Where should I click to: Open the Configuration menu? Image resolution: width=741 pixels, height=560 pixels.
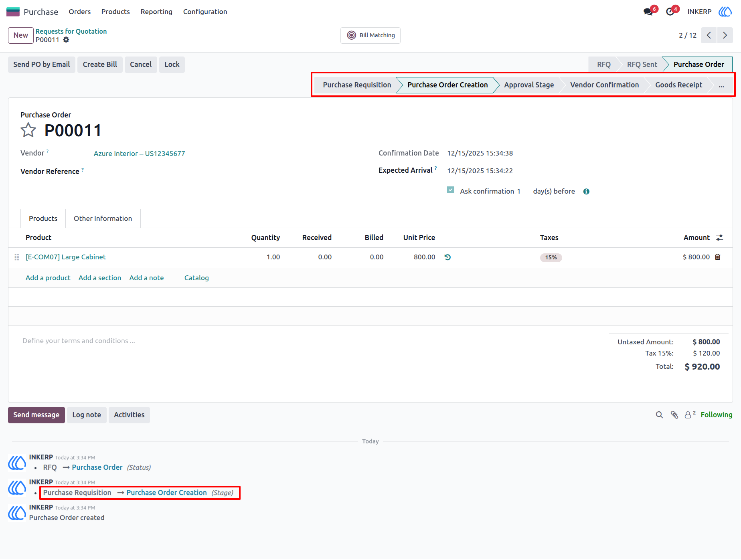[x=205, y=12]
